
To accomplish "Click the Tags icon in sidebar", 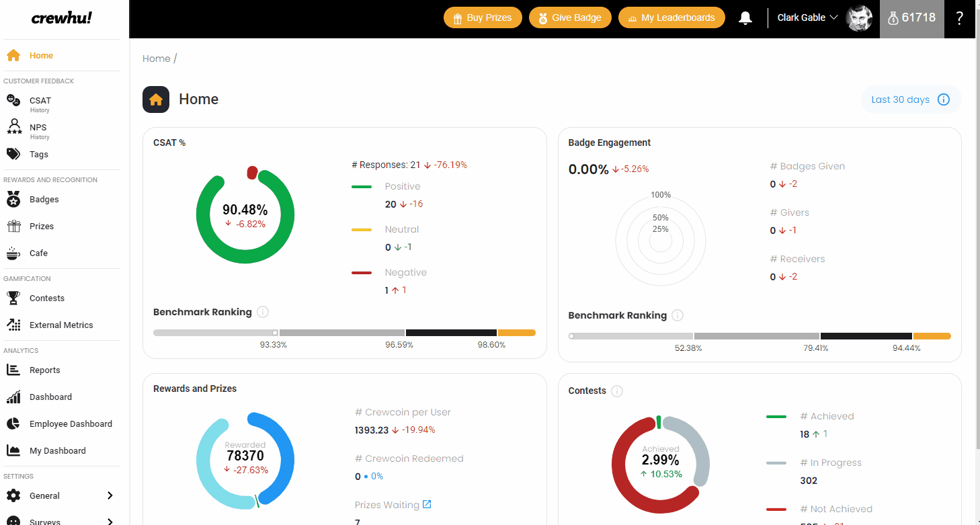I will (13, 154).
